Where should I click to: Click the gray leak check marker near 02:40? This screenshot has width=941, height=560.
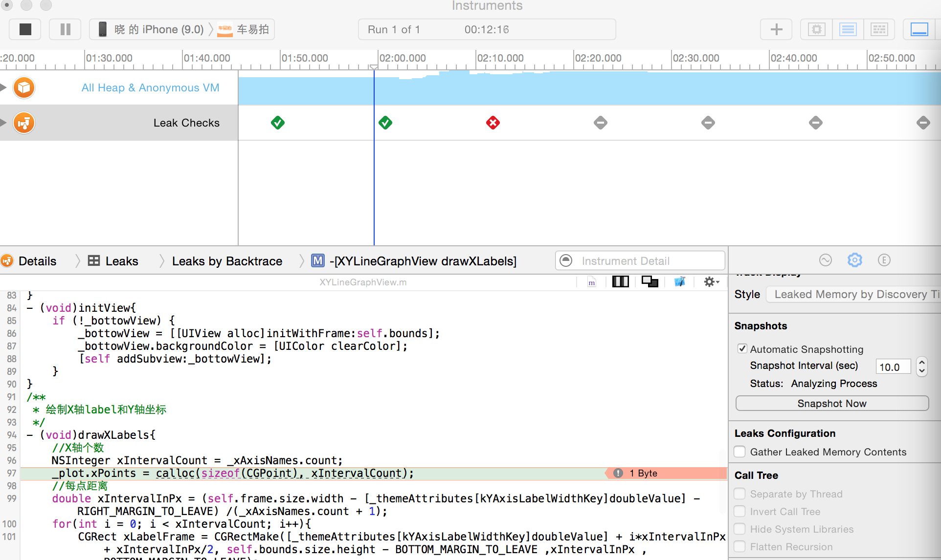pyautogui.click(x=816, y=123)
